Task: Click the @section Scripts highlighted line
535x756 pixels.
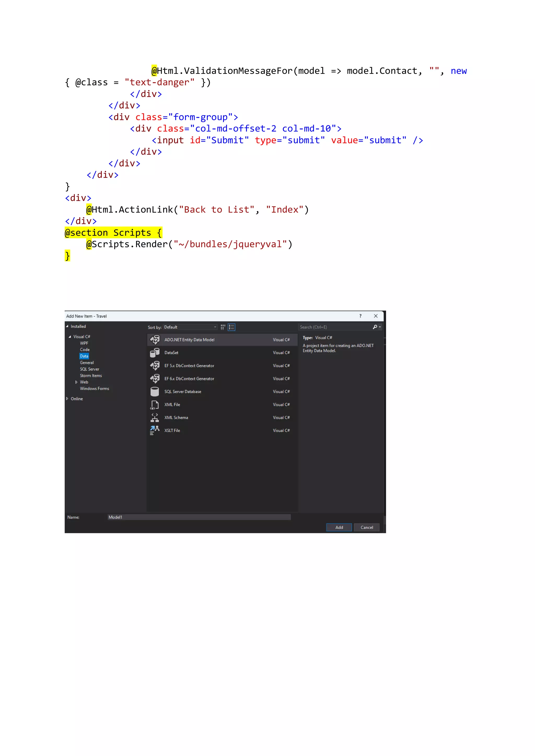Action: click(x=114, y=232)
